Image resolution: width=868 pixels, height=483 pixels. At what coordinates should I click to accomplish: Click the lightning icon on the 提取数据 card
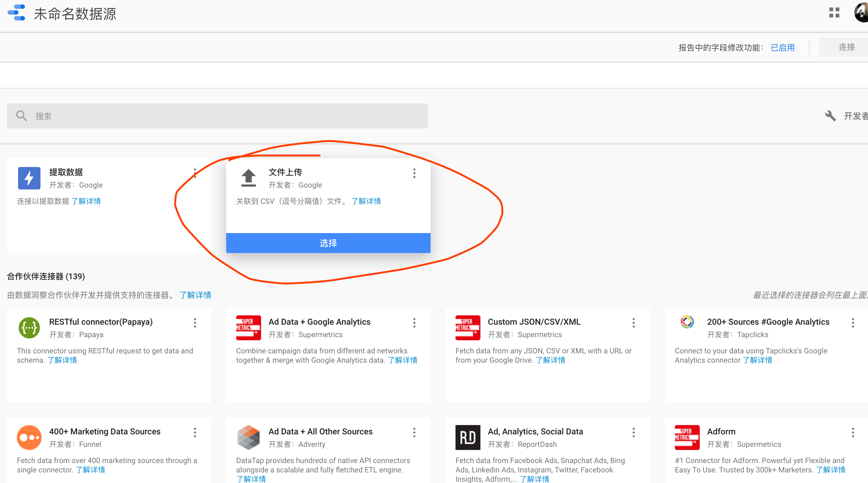pyautogui.click(x=29, y=178)
